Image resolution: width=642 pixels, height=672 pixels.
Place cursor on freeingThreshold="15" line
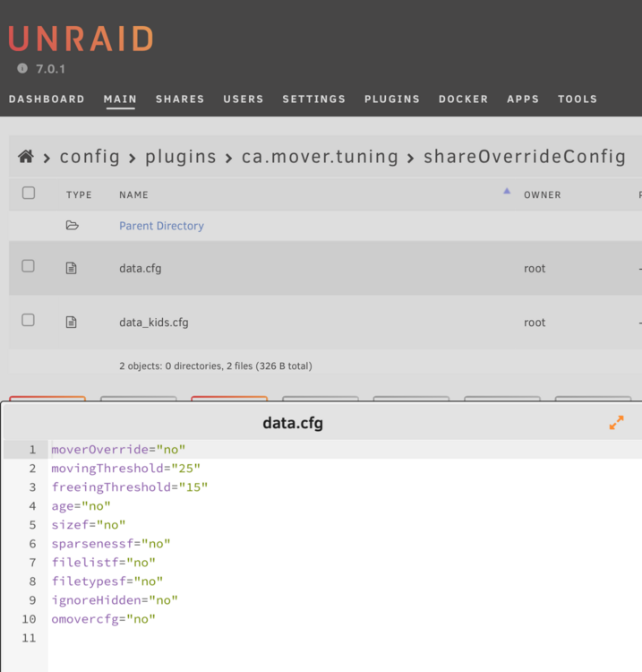click(129, 487)
